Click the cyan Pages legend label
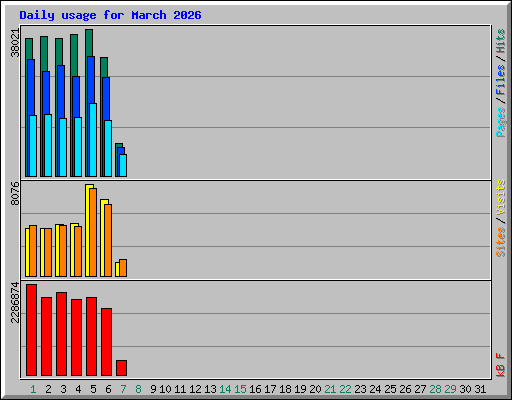 pos(501,122)
